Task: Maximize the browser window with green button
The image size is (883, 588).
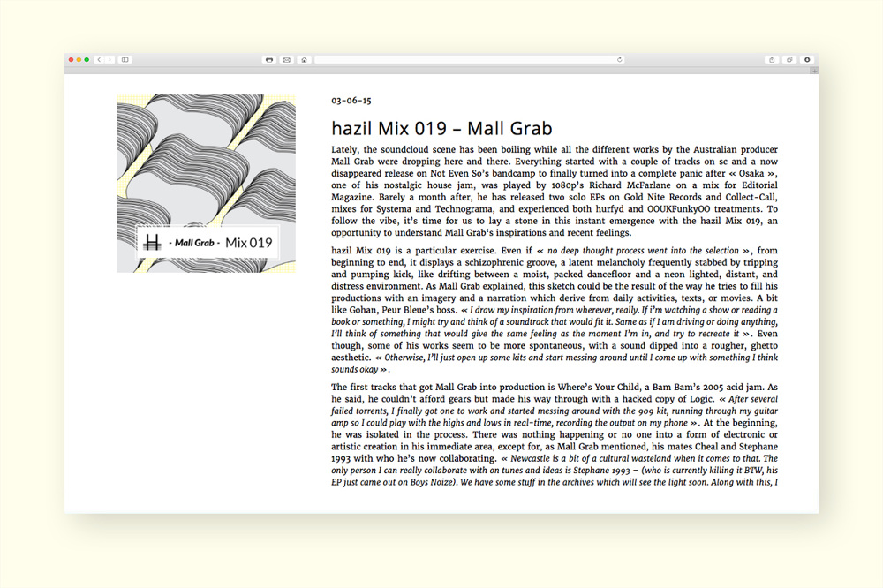Action: 87,60
